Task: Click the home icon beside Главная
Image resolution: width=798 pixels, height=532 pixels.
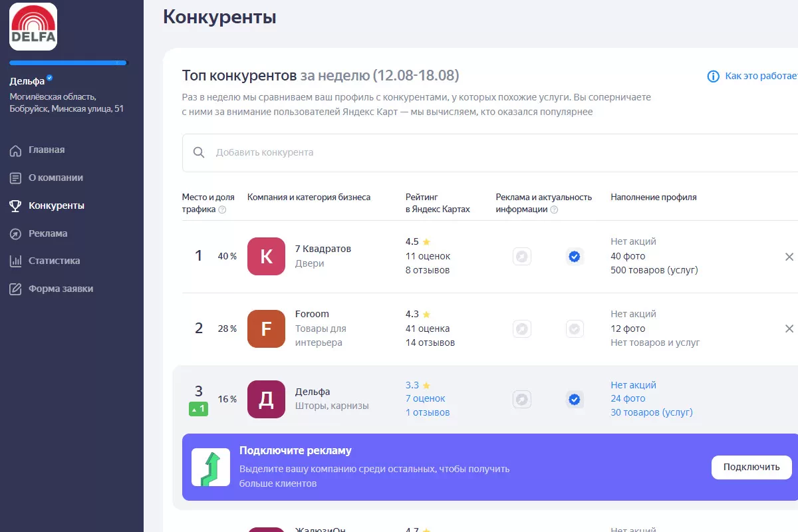Action: [x=15, y=150]
